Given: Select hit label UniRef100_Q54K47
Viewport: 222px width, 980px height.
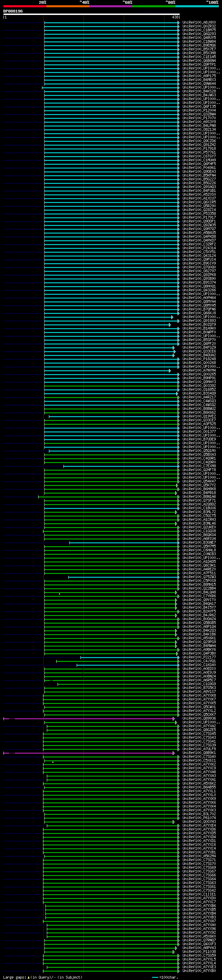Looking at the screenshot, I should [x=199, y=481].
